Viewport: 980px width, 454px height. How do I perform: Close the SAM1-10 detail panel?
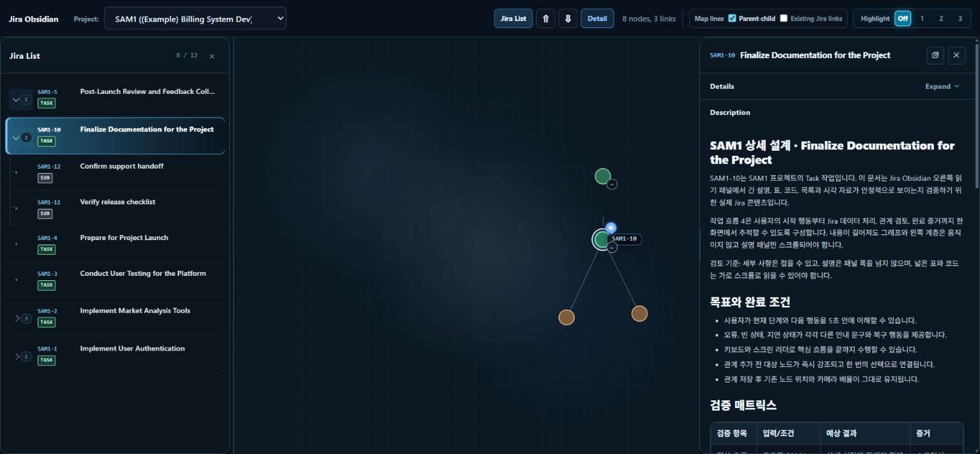point(956,55)
